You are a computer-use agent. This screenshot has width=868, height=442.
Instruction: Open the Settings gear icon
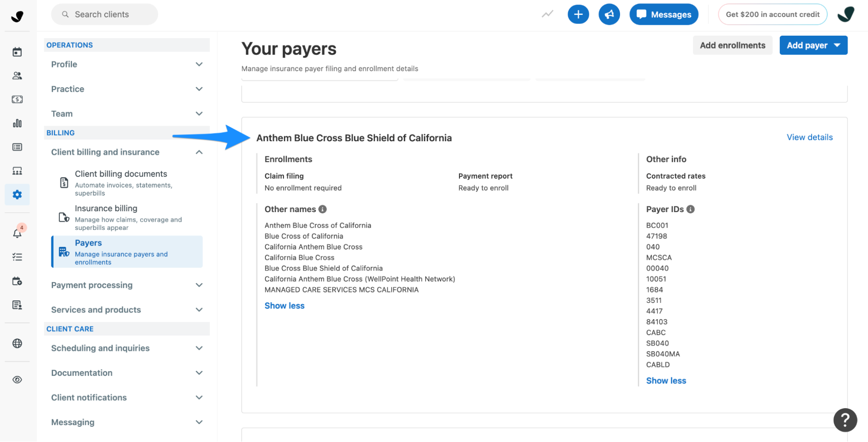click(17, 195)
